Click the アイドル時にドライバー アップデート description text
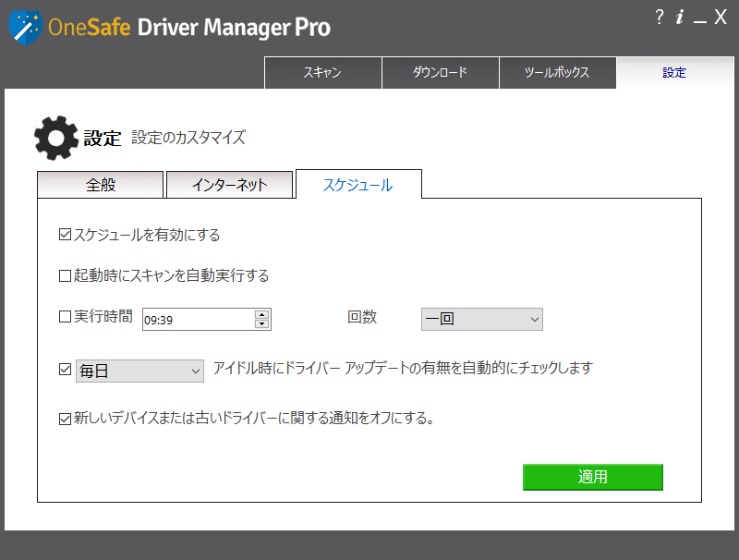The height and width of the screenshot is (560, 739). [x=403, y=368]
